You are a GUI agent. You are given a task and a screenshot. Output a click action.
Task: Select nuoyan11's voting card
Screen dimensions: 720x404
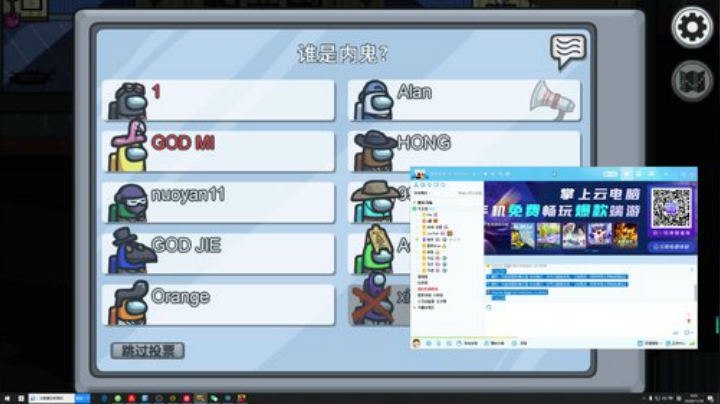tap(219, 203)
